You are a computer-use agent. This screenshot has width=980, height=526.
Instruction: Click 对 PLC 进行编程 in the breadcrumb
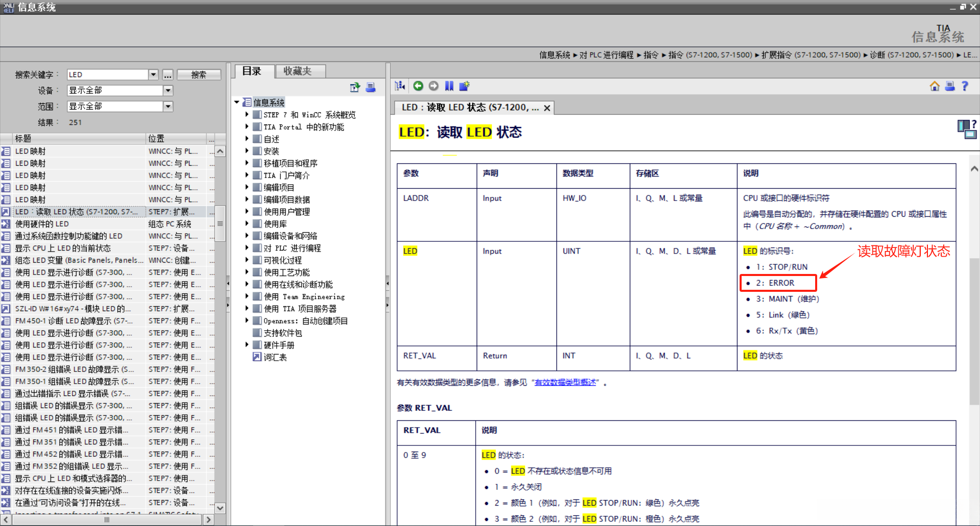[606, 55]
